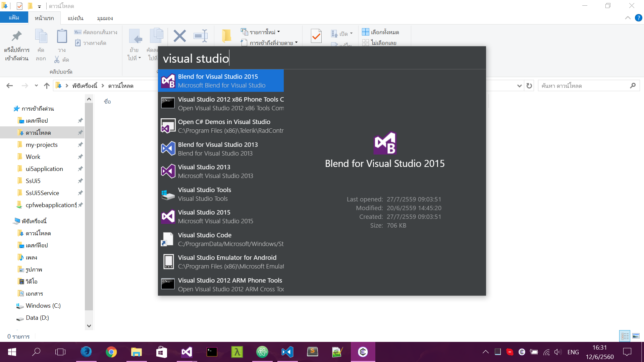Click the This PC (พีซีเครื่องนี้) breadcrumb
This screenshot has height=362, width=644.
(85, 86)
